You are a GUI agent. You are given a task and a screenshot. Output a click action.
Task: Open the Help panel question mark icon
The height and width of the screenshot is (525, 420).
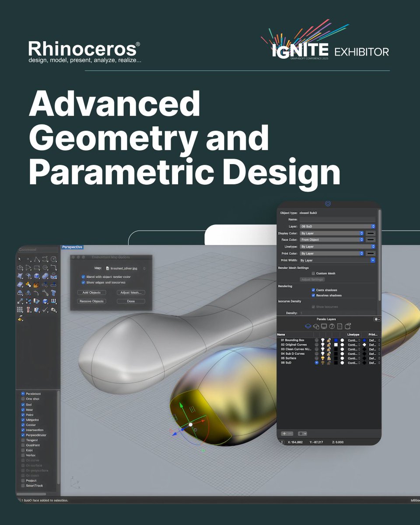(x=332, y=325)
